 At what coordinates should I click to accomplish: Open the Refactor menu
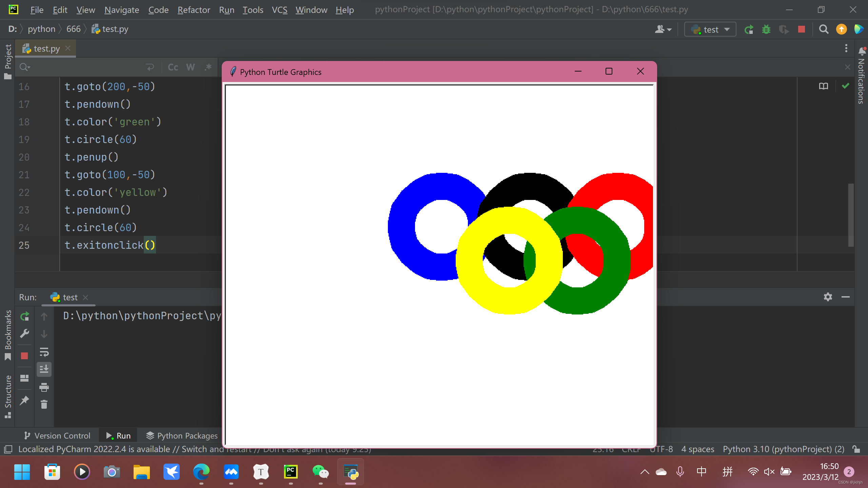click(x=194, y=10)
